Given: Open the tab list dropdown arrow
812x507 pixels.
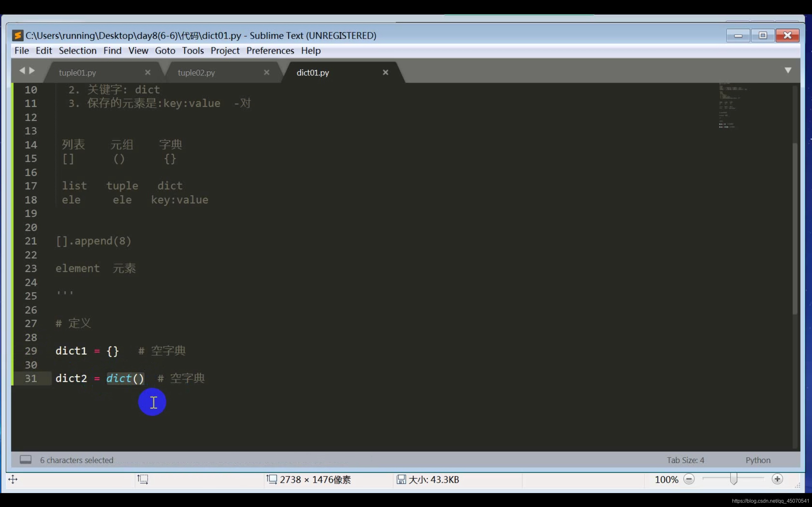Looking at the screenshot, I should pyautogui.click(x=788, y=70).
